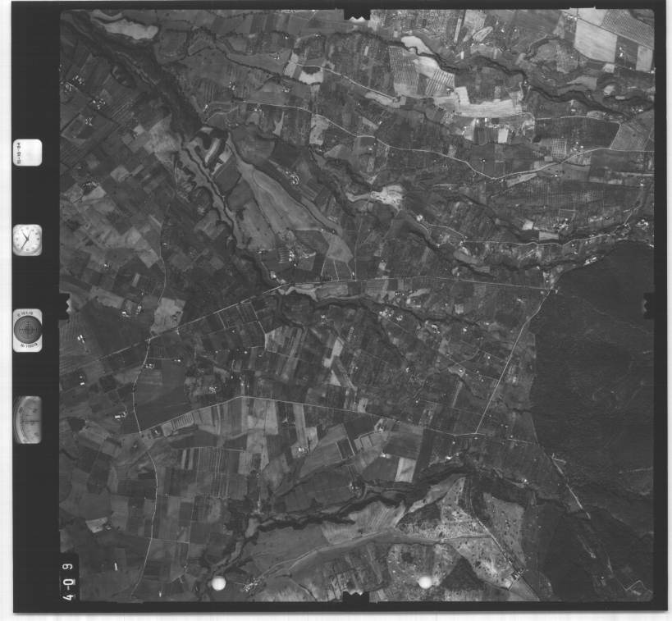672x621 pixels.
Task: Click the bottom edge fiducial notch
Action: click(x=356, y=600)
